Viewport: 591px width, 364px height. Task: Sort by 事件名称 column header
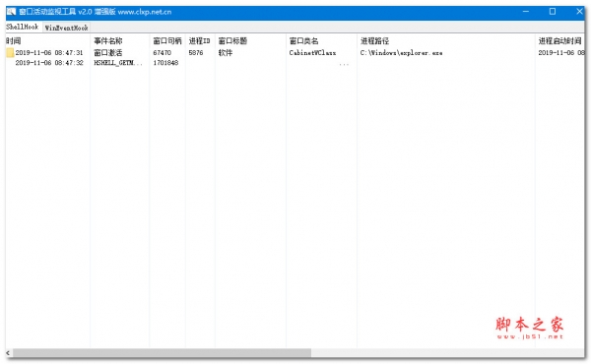tap(107, 40)
